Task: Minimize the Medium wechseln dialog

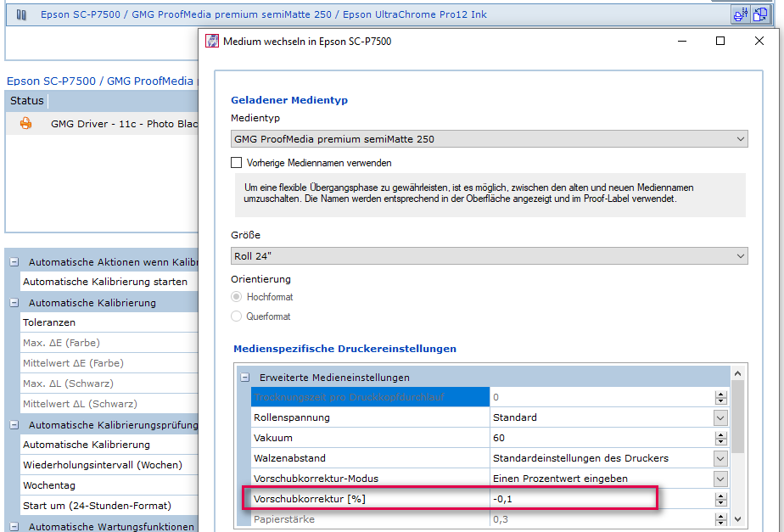Action: tap(682, 41)
